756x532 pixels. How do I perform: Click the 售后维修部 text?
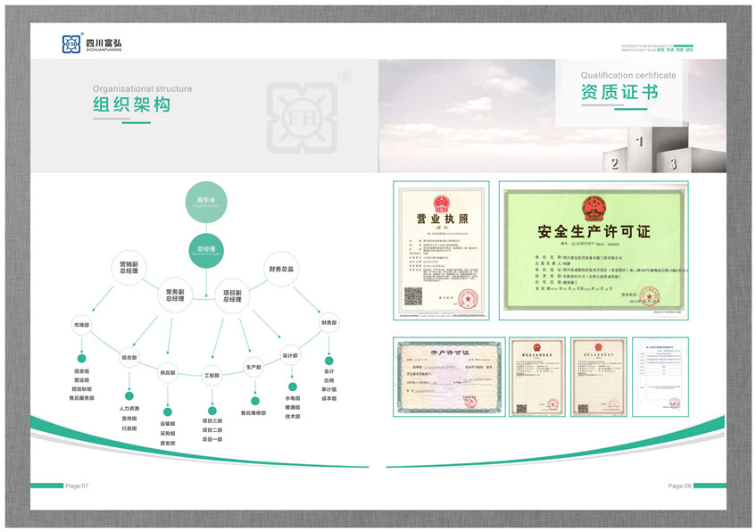tap(253, 413)
